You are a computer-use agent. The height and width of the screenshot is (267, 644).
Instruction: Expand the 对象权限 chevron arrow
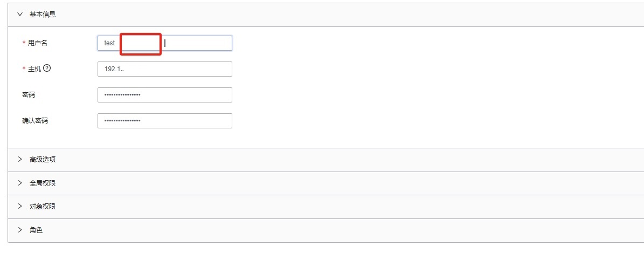pos(20,207)
